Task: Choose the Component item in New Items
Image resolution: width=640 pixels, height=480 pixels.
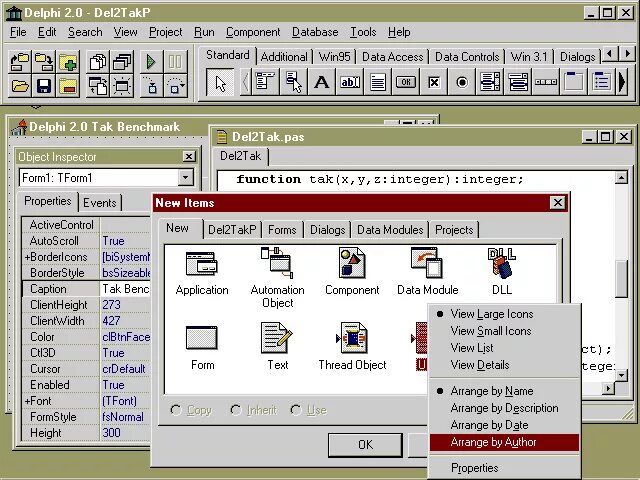Action: click(x=352, y=272)
